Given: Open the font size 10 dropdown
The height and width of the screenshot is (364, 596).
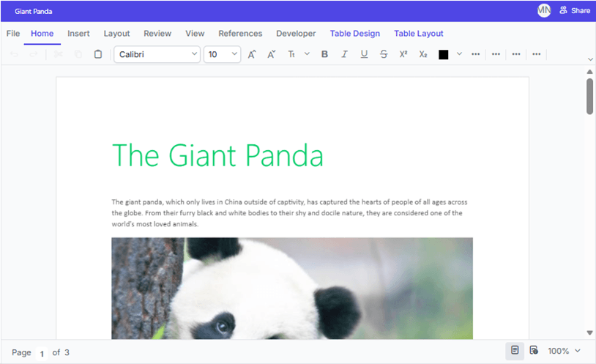Looking at the screenshot, I should tap(223, 54).
